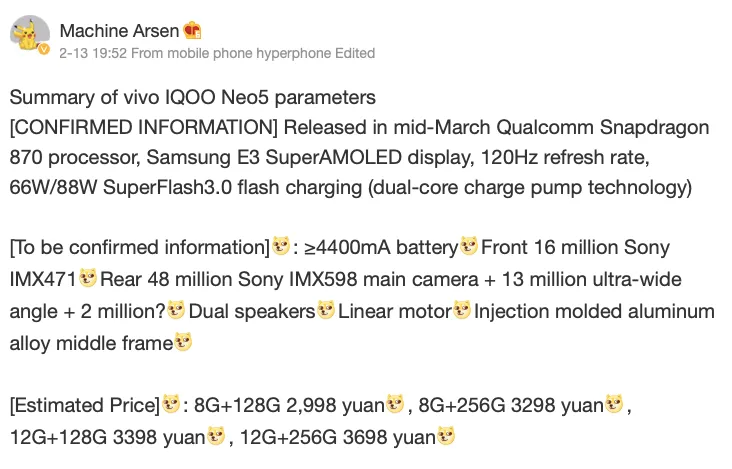Click the 'Summary of vivo IQOO Neo5 parameters' title

(192, 97)
